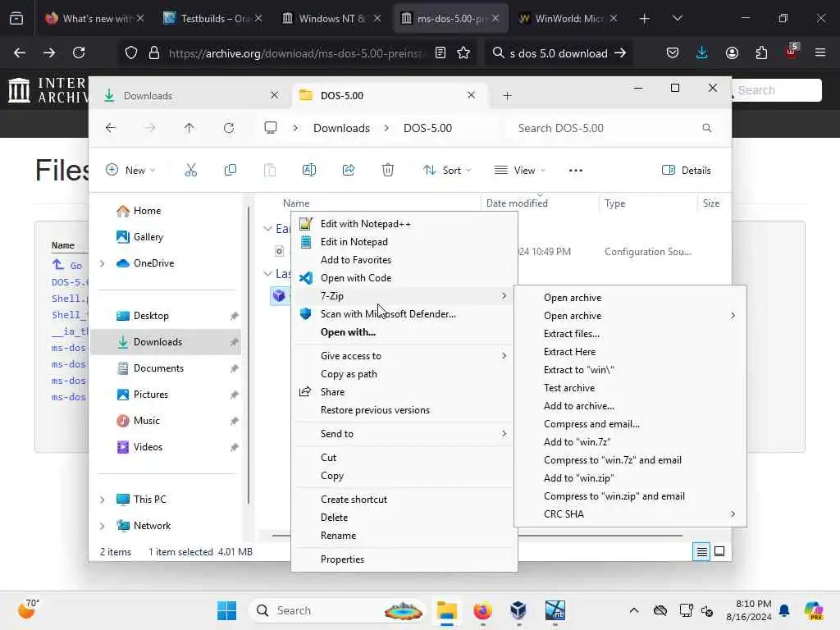Open the New dropdown in Explorer
Viewport: 840px width, 630px height.
pyautogui.click(x=131, y=171)
